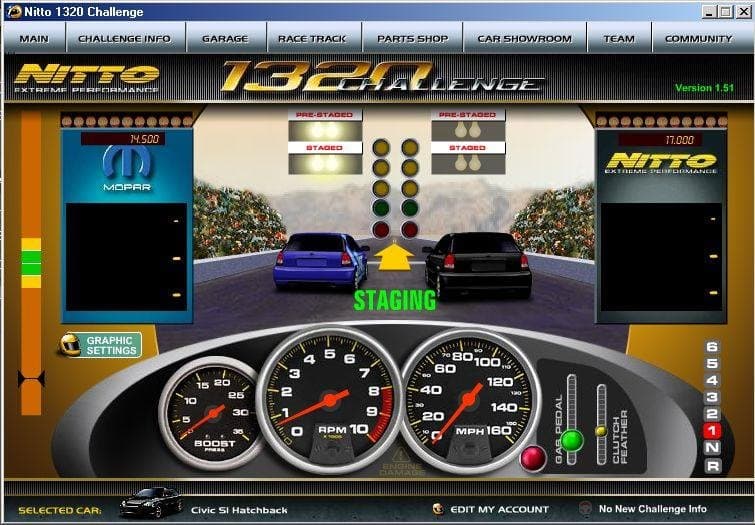This screenshot has width=755, height=525.
Task: Click the blue hatchback car
Action: coord(320,262)
